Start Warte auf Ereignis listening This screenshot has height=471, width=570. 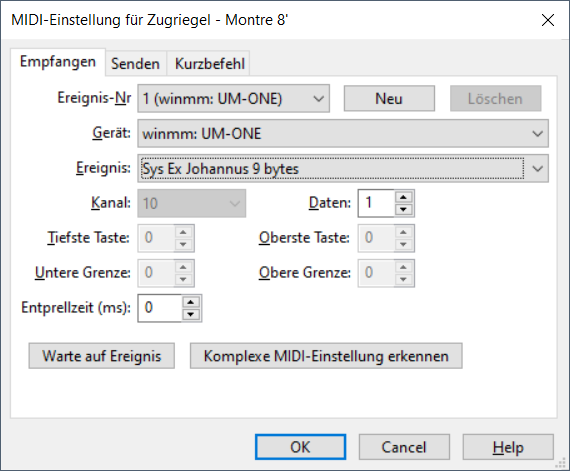[102, 356]
